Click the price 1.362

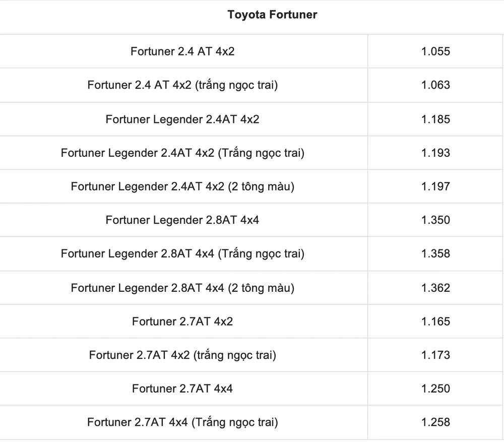pyautogui.click(x=435, y=288)
